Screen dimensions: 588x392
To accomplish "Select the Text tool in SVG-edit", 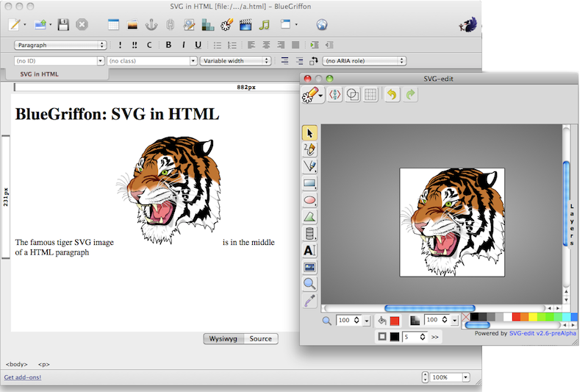I will coord(309,251).
